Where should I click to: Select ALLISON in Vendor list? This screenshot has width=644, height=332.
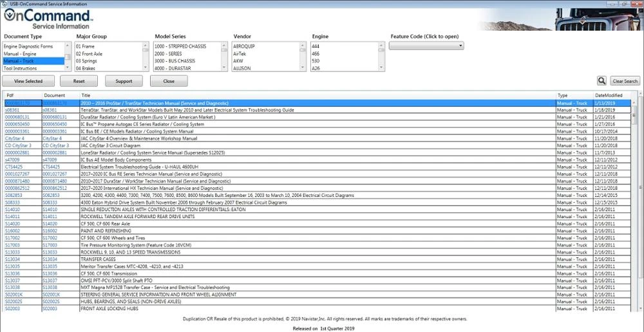pyautogui.click(x=241, y=69)
